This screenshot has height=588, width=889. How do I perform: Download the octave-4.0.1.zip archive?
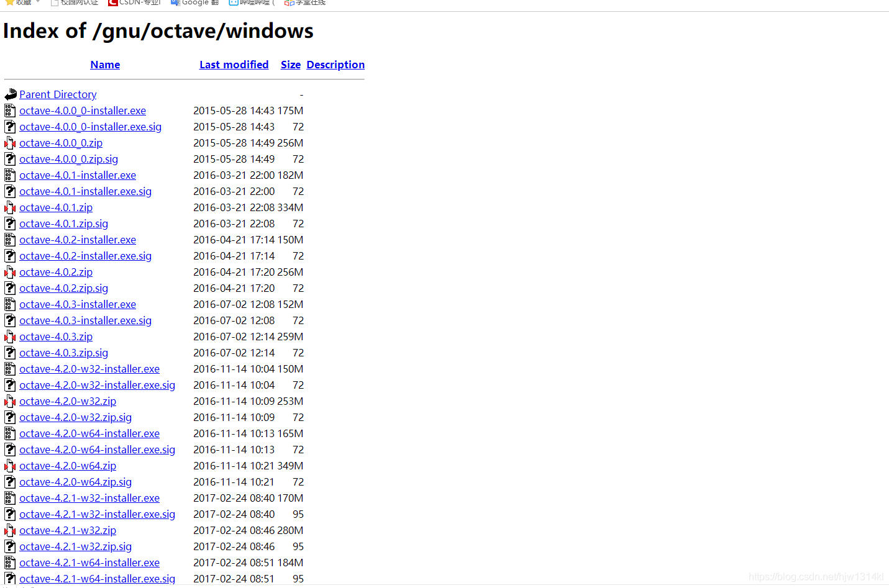point(56,207)
